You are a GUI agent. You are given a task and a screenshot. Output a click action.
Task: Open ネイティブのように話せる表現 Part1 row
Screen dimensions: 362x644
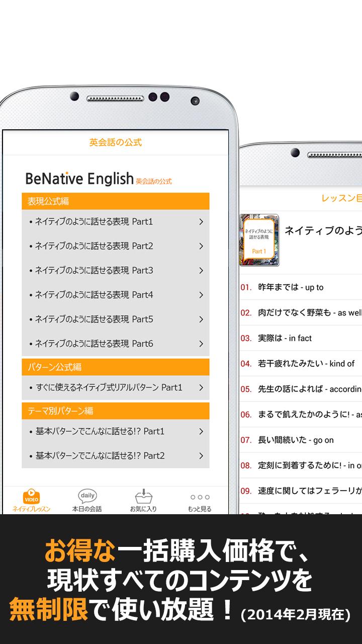click(x=116, y=221)
